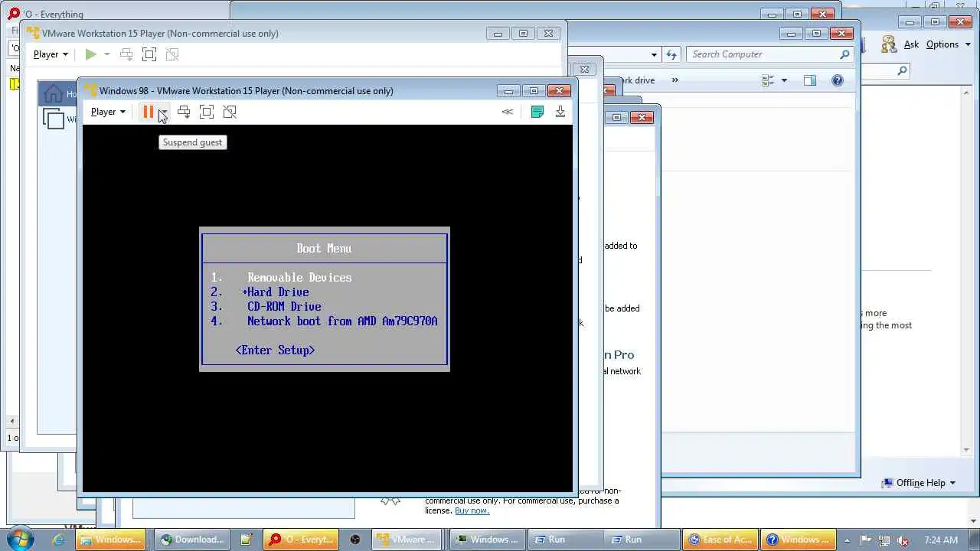Open the arrow next to the green Play icon
The image size is (980, 551).
click(106, 54)
